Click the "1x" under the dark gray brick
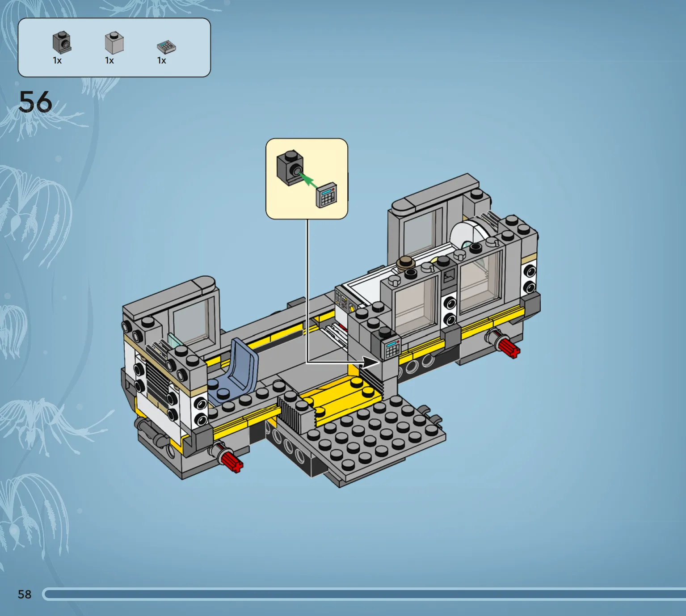 click(57, 60)
